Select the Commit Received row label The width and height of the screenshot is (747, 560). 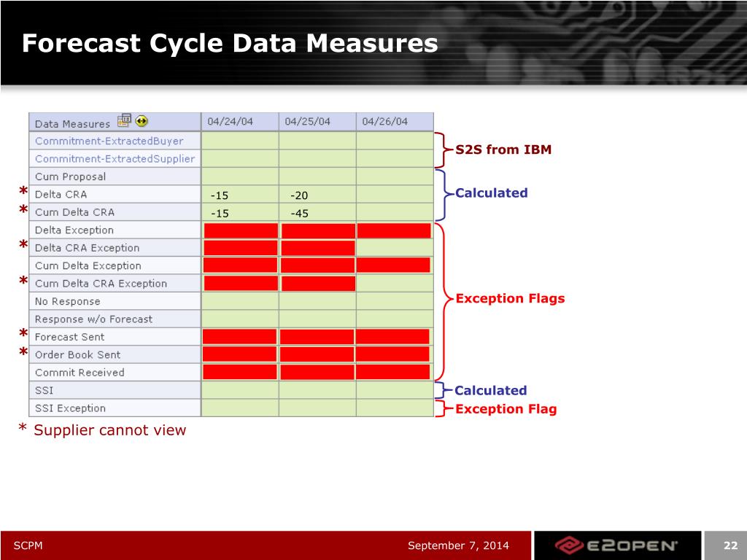click(x=80, y=373)
